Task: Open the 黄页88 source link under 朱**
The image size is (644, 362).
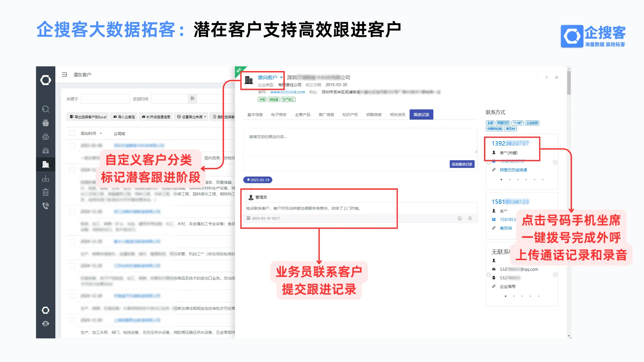Action: [506, 228]
